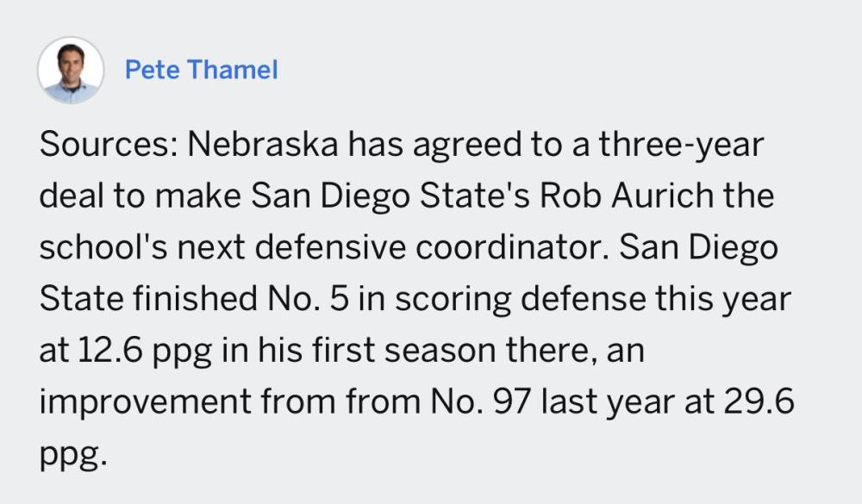
Task: Click "defensive coordinator" in the third line
Action: tap(391, 247)
